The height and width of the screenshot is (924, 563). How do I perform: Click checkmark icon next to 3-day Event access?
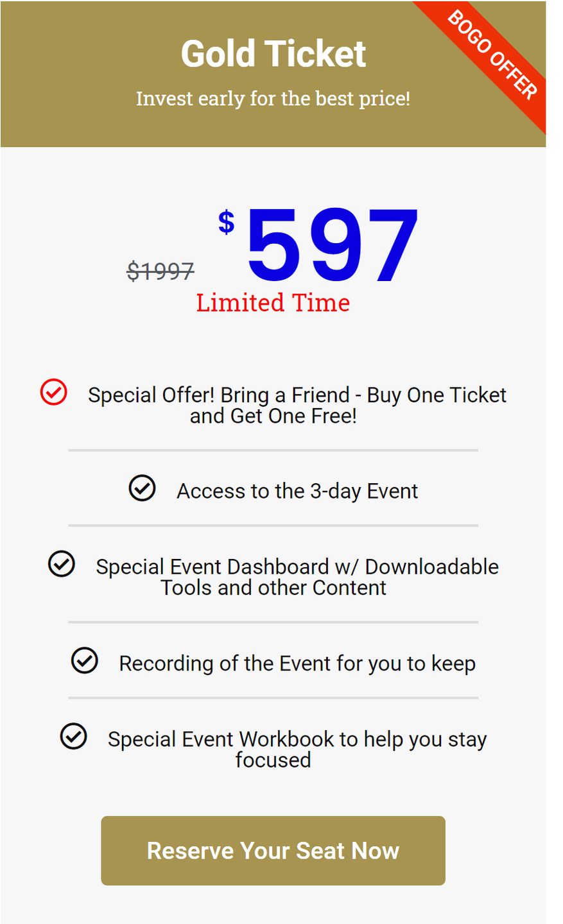tap(142, 488)
